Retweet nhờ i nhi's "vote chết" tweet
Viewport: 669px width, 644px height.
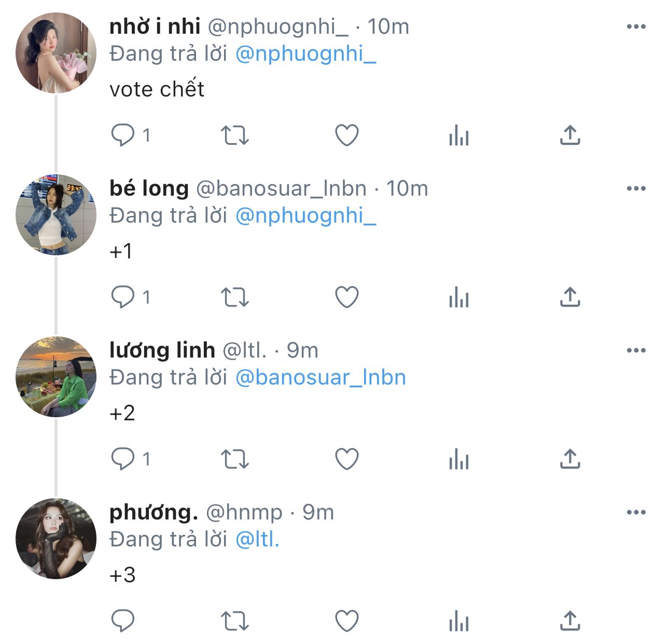235,135
